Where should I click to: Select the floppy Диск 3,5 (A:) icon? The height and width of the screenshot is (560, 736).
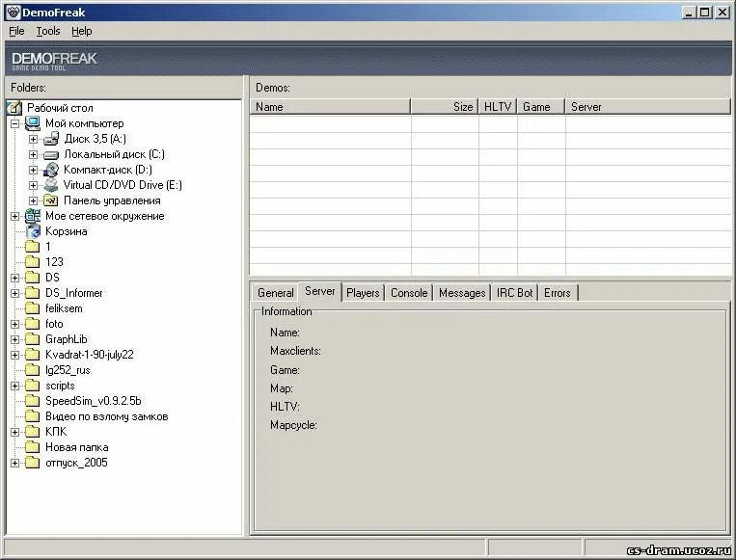(51, 139)
